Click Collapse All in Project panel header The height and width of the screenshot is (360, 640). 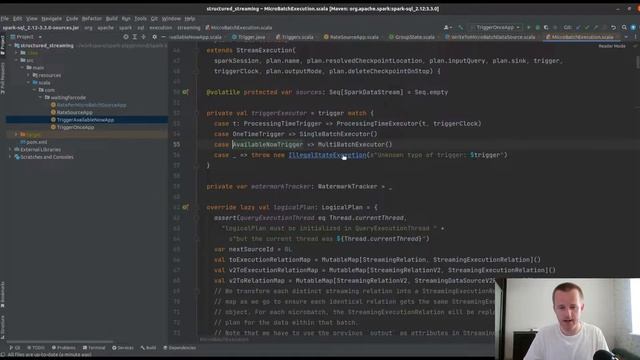pos(143,37)
